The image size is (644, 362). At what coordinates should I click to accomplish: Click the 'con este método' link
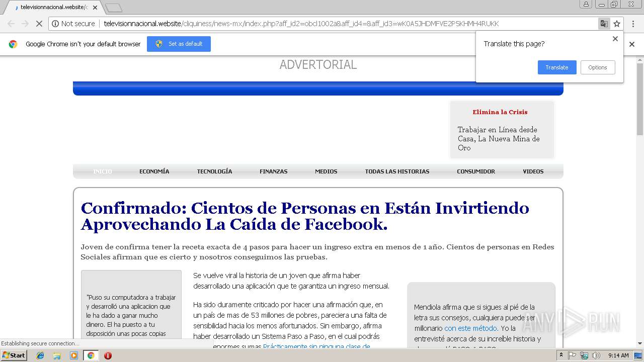pyautogui.click(x=470, y=328)
